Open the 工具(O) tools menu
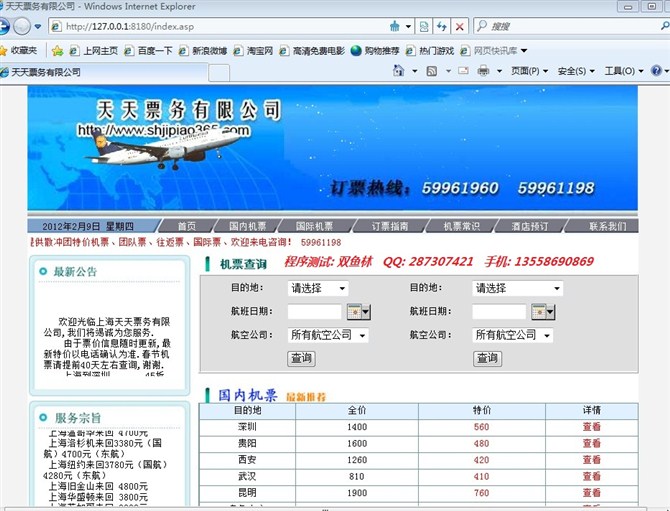The width and height of the screenshot is (670, 511). point(624,71)
